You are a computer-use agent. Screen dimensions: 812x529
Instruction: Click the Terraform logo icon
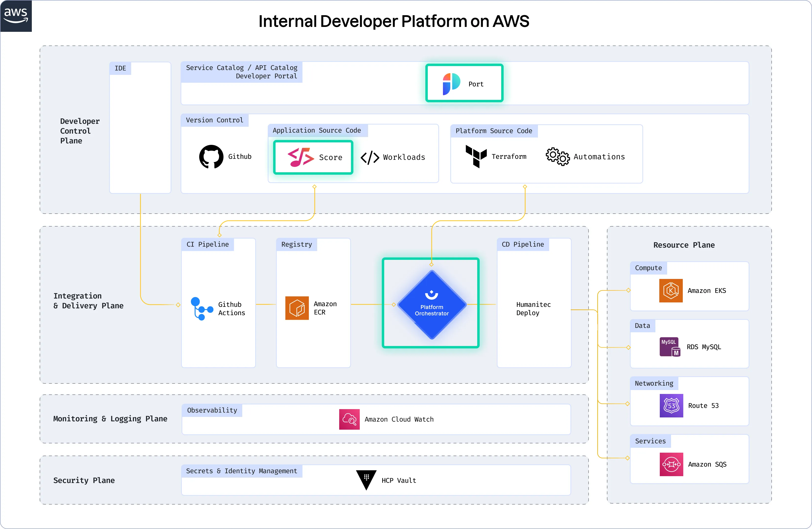point(476,156)
